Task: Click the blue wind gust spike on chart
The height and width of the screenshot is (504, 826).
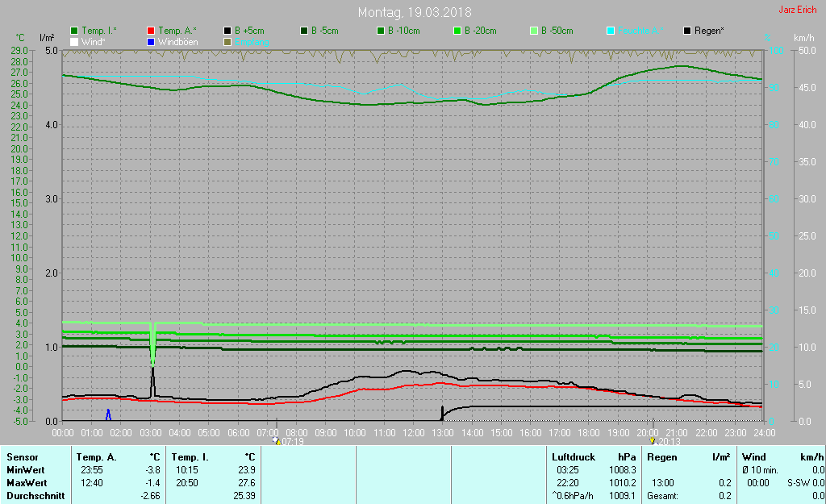Action: 108,414
